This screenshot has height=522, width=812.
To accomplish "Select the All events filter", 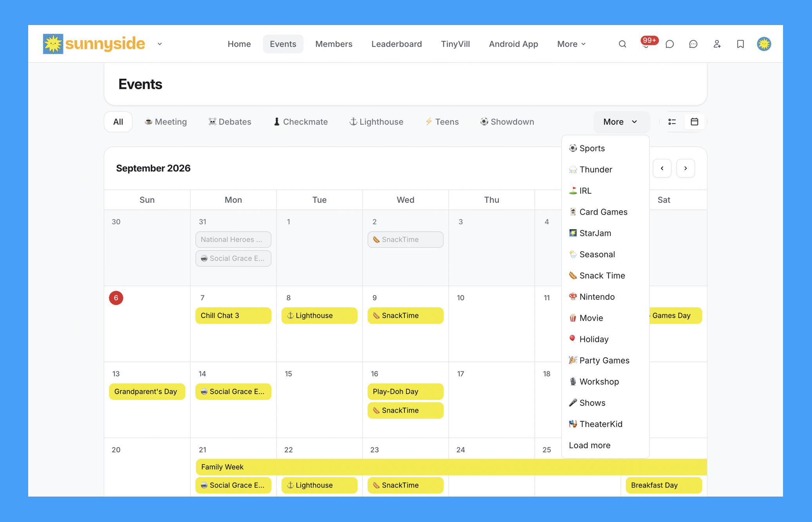I will click(x=118, y=122).
